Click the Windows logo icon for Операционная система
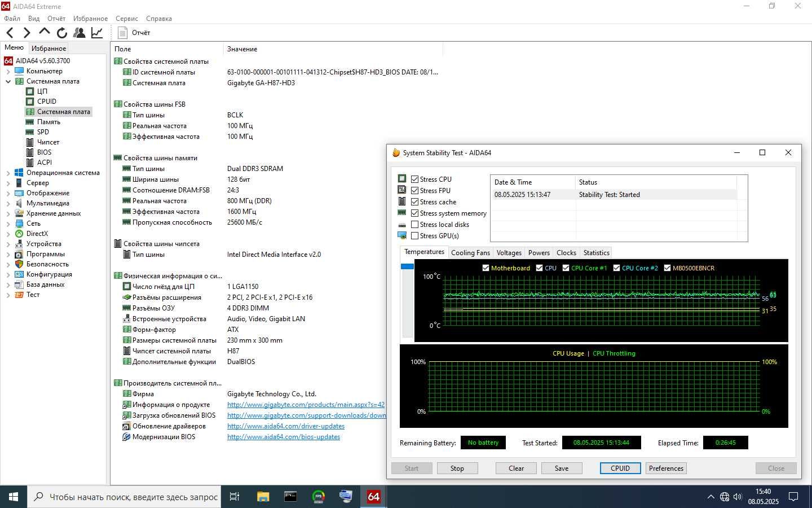This screenshot has width=812, height=508. point(19,173)
